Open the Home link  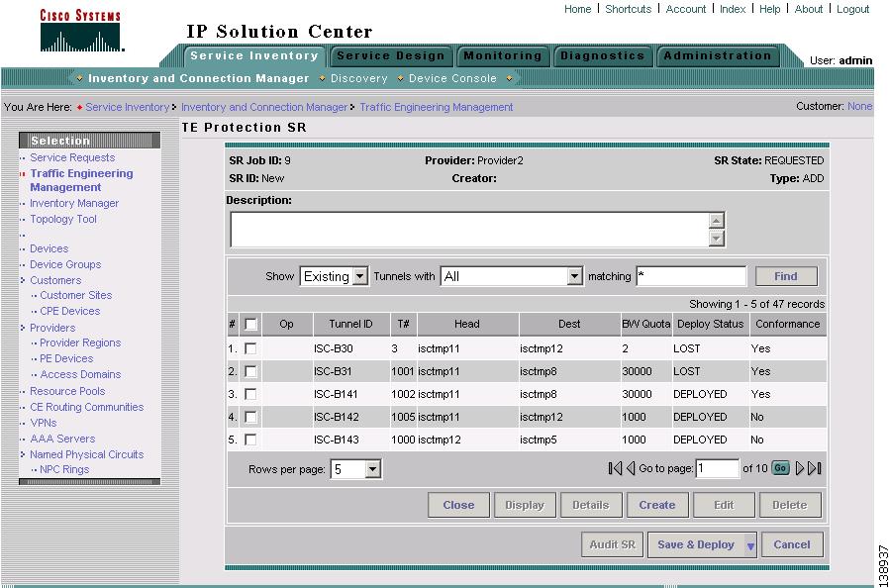pos(578,9)
